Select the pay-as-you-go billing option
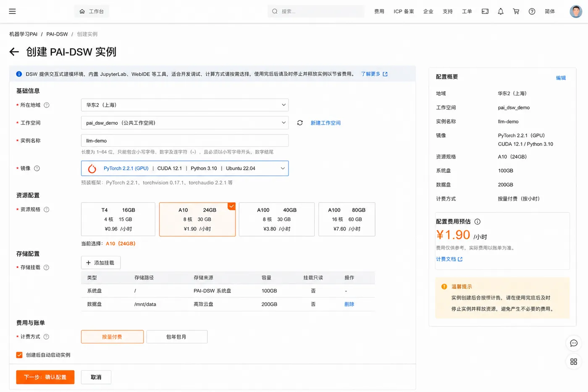588x392 pixels. click(x=112, y=337)
